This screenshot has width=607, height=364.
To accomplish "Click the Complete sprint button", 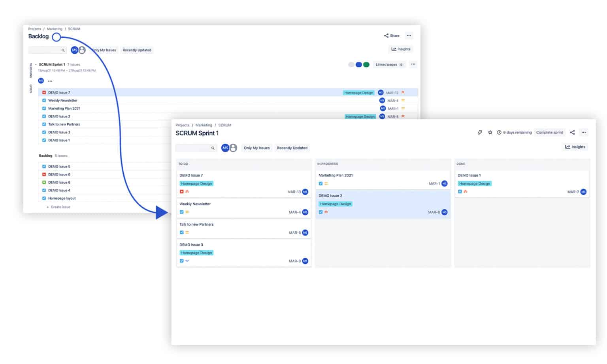I will pos(550,132).
